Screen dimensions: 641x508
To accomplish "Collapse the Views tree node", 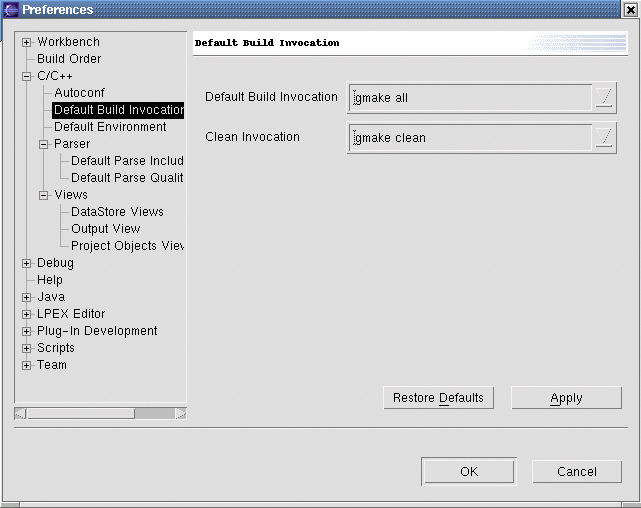I will coord(44,195).
